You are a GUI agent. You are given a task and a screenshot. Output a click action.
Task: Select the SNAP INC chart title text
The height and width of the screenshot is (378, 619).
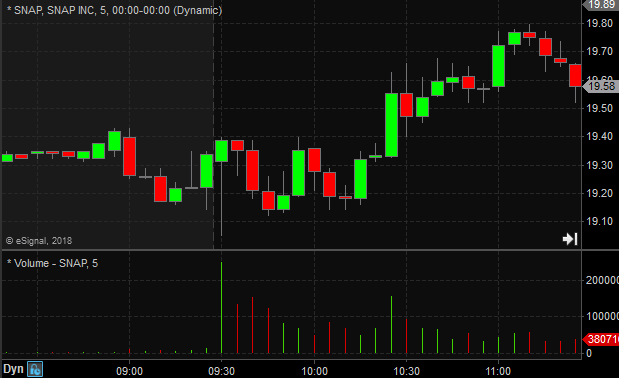[x=114, y=10]
